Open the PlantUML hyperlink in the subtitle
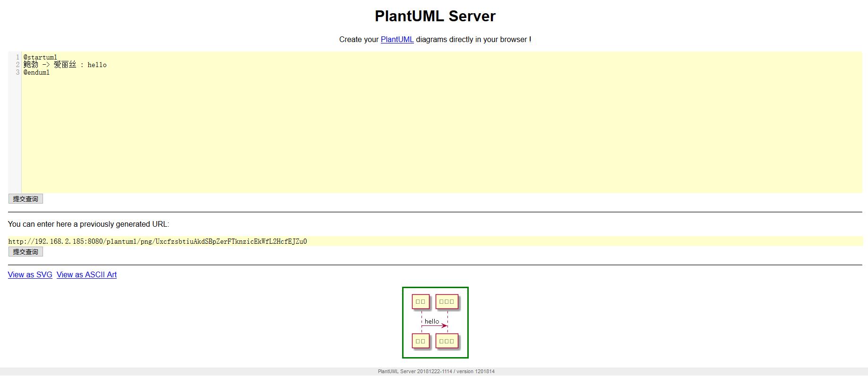 [x=397, y=40]
